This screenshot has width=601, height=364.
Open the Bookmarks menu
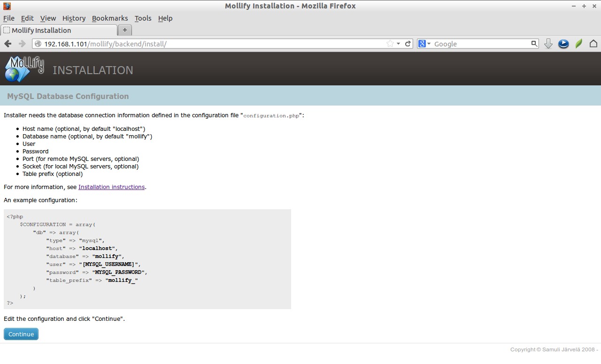pos(110,18)
